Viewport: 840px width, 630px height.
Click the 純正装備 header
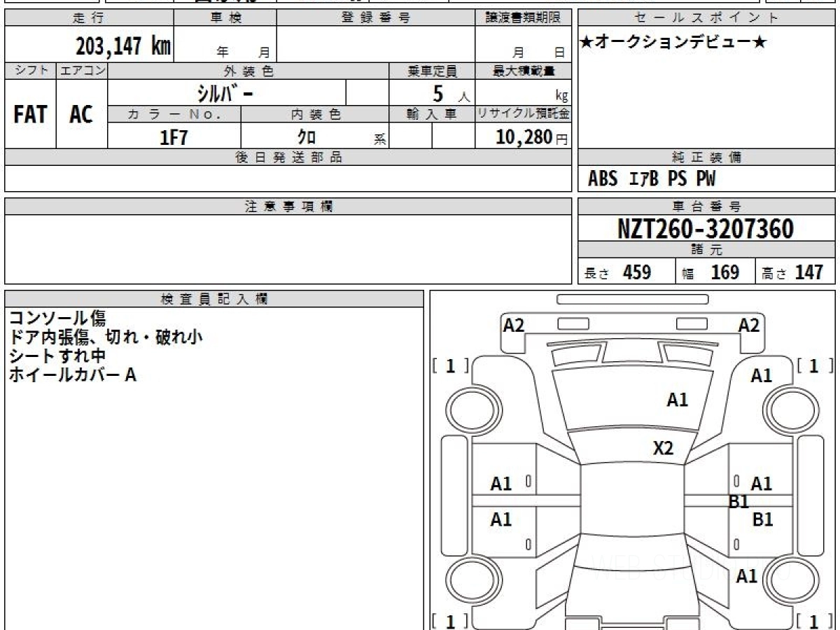pyautogui.click(x=706, y=157)
